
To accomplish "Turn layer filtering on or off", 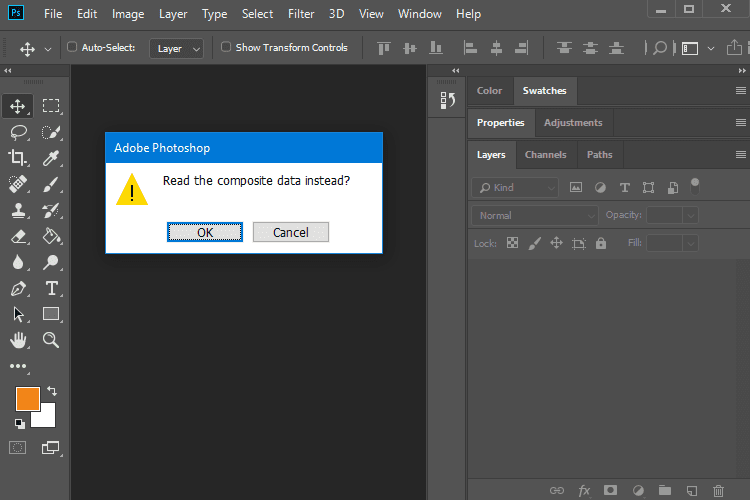I will 695,186.
